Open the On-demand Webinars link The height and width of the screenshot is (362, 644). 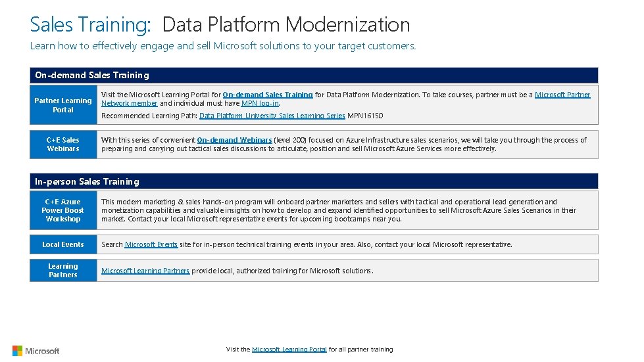234,140
